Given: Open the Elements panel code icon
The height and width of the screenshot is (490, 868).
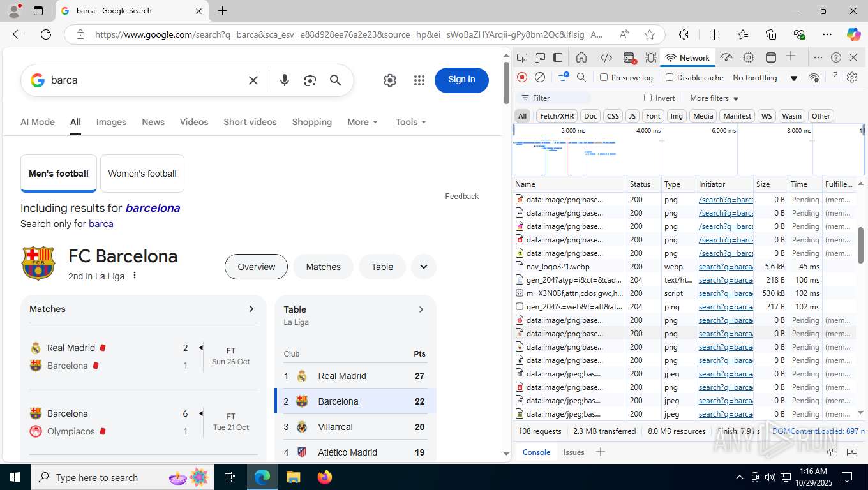Looking at the screenshot, I should 606,57.
